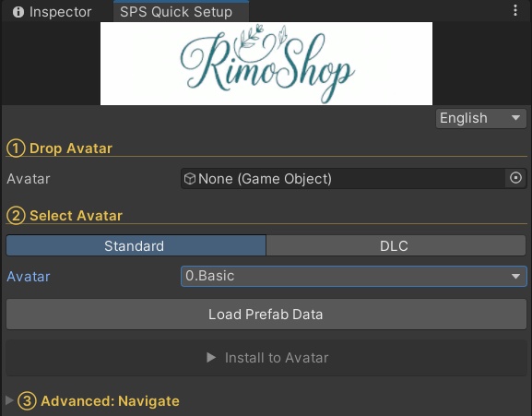
Task: Switch to the Inspector tab
Action: [x=52, y=12]
